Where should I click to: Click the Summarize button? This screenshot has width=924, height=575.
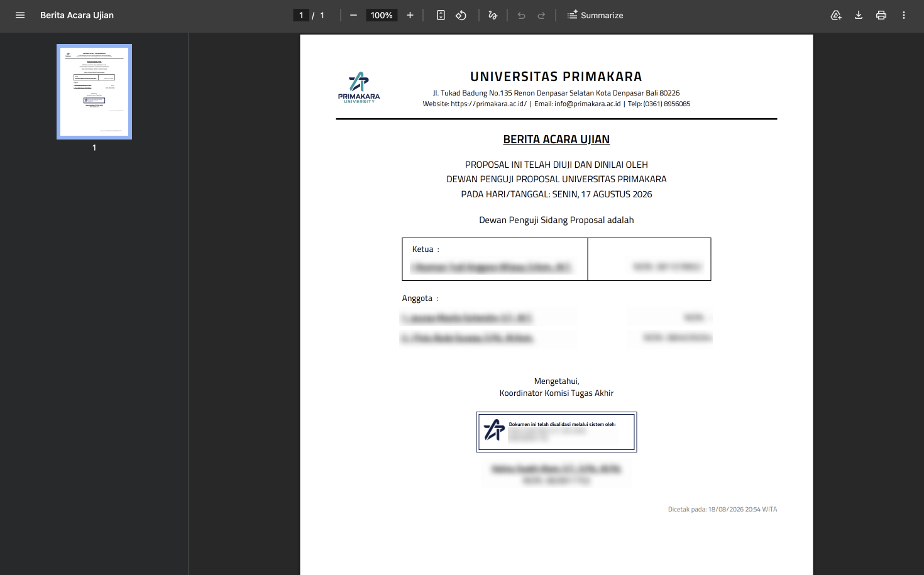[x=595, y=15]
